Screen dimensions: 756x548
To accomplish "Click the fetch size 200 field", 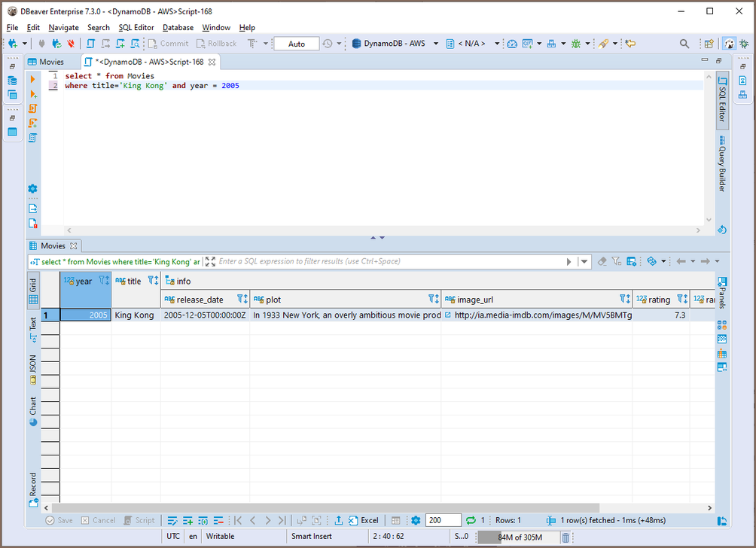I will click(443, 520).
